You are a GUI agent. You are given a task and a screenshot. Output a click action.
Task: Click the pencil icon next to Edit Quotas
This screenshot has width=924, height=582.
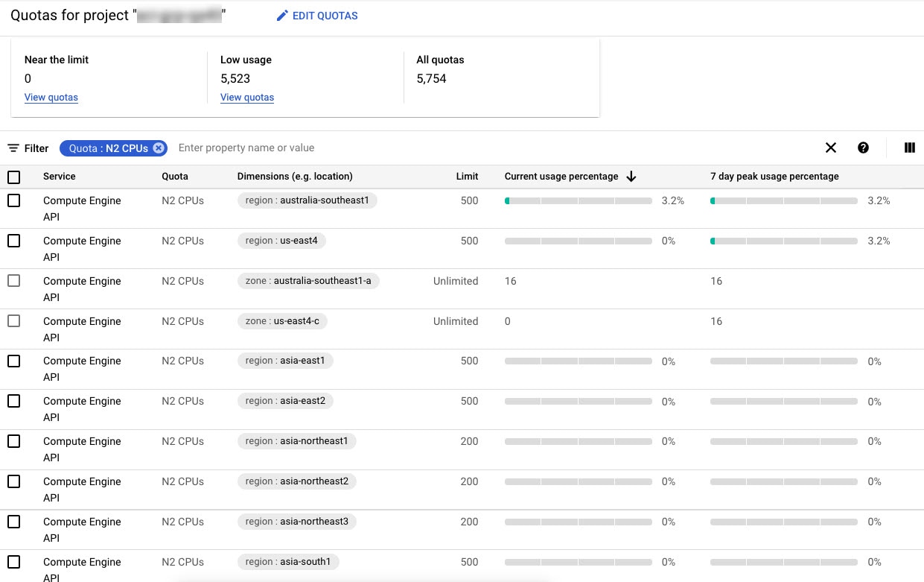281,15
